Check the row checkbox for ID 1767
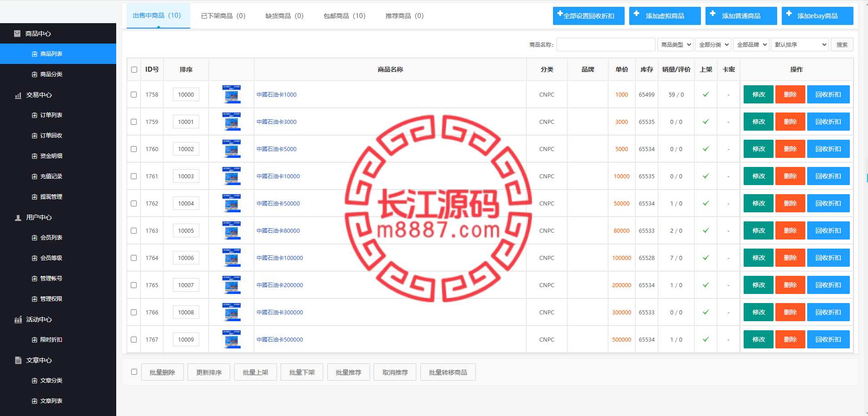868x416 pixels. (133, 340)
